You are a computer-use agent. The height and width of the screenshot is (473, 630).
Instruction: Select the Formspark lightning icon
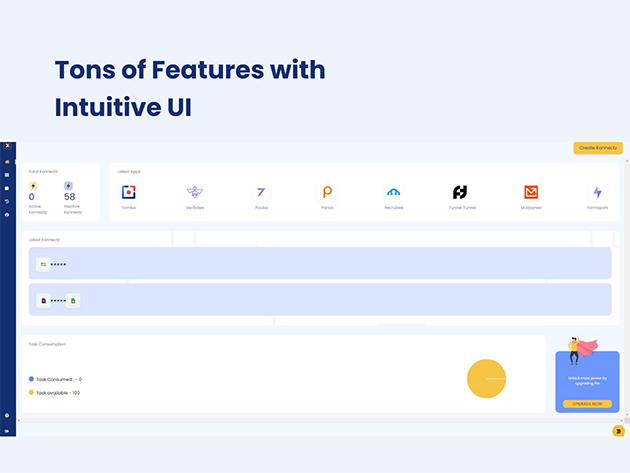pos(597,192)
